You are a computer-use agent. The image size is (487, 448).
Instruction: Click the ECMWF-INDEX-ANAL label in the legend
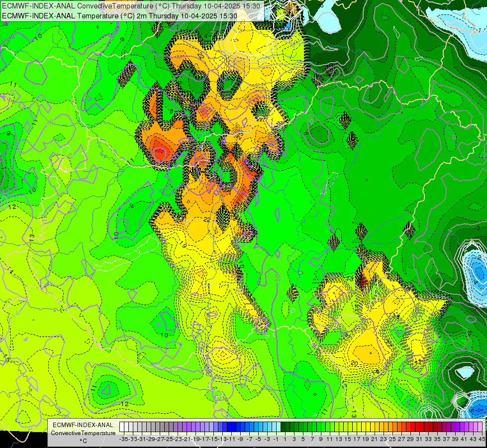83,425
